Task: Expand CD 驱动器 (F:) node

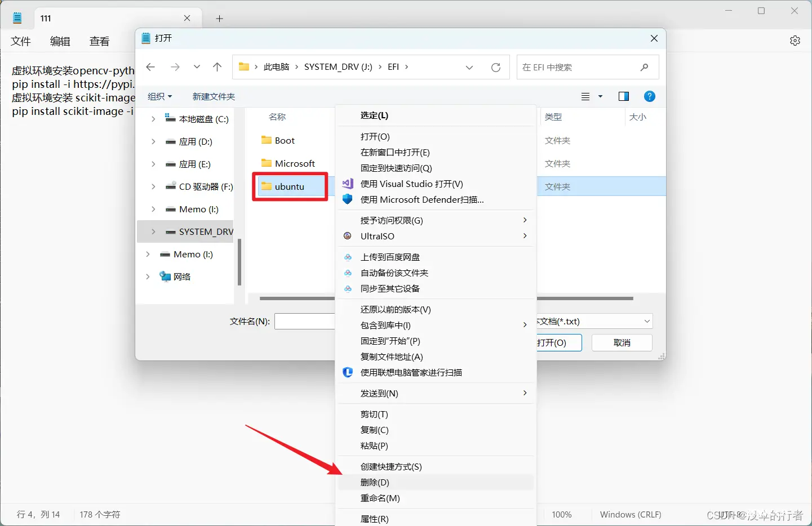Action: pyautogui.click(x=153, y=186)
